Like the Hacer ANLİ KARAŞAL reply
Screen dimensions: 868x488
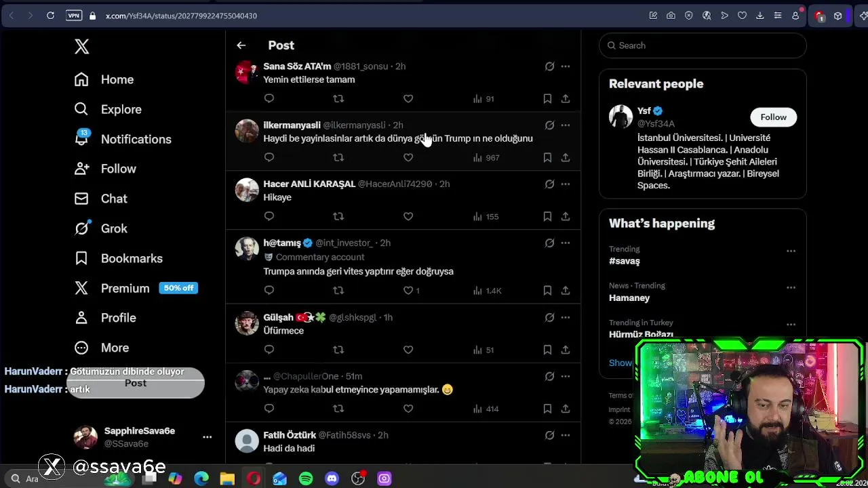point(408,217)
